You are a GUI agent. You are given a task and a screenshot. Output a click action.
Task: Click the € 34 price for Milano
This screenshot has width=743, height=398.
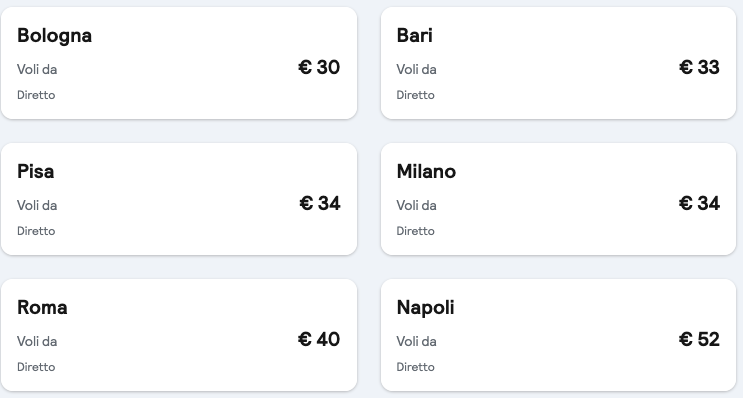click(x=699, y=203)
